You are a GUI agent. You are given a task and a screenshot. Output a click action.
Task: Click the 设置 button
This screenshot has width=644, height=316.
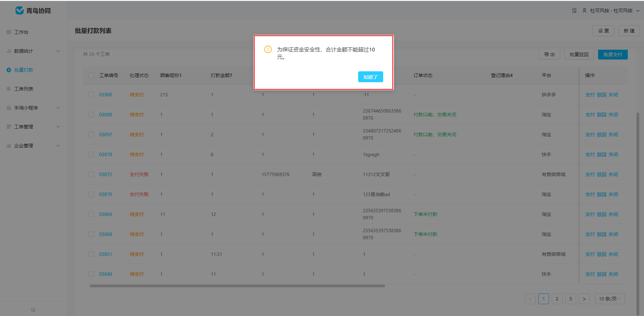click(603, 31)
